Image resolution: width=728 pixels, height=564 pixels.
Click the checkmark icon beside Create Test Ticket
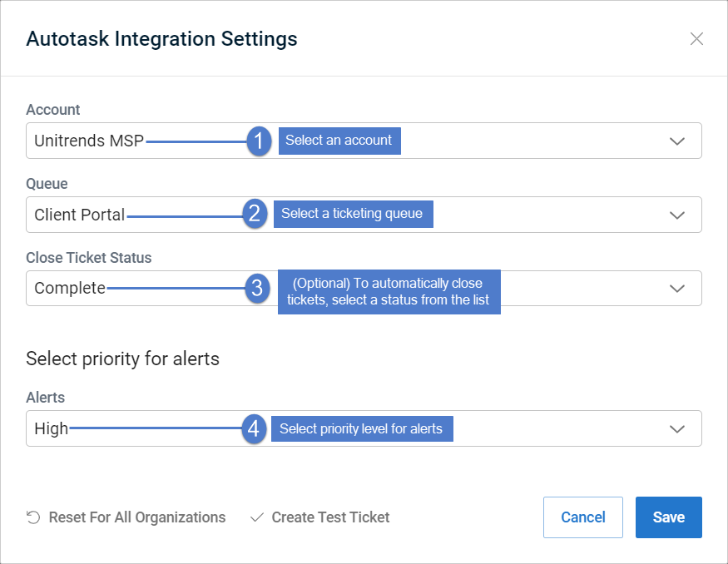coord(257,517)
